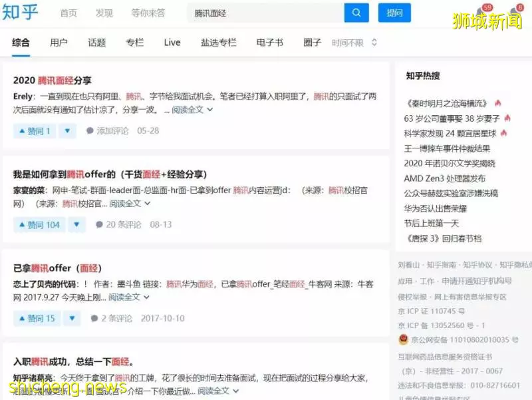Downvote the 2020 腾讯面经分享 post

pos(67,131)
